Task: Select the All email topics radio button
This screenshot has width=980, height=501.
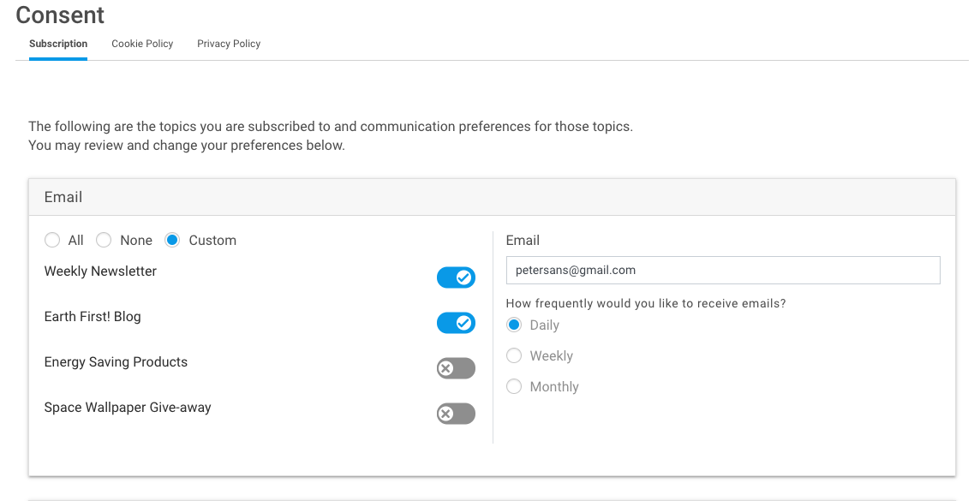Action: pos(52,241)
